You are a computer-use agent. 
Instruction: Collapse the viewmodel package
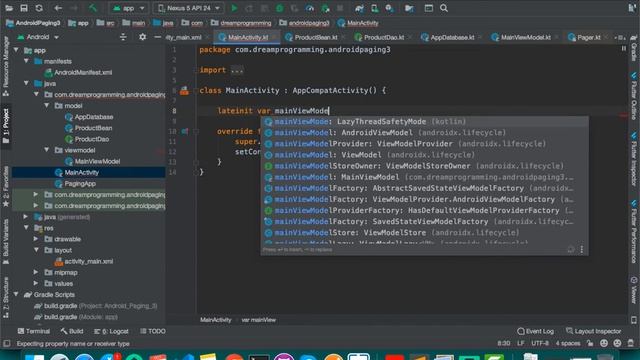47,150
